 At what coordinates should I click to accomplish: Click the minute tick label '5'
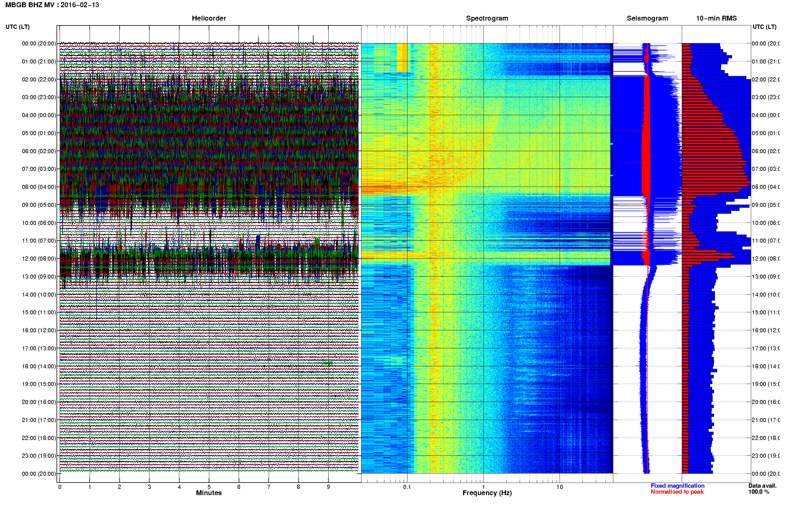point(209,487)
